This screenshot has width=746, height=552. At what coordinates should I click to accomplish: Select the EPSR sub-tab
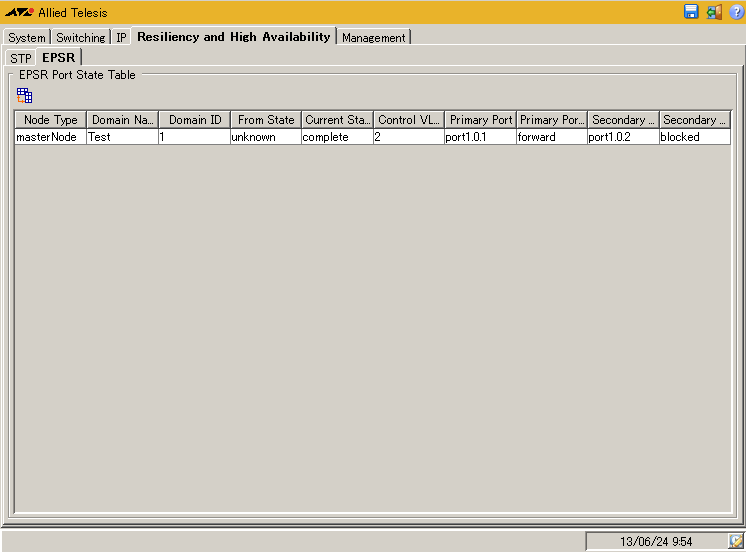[58, 58]
